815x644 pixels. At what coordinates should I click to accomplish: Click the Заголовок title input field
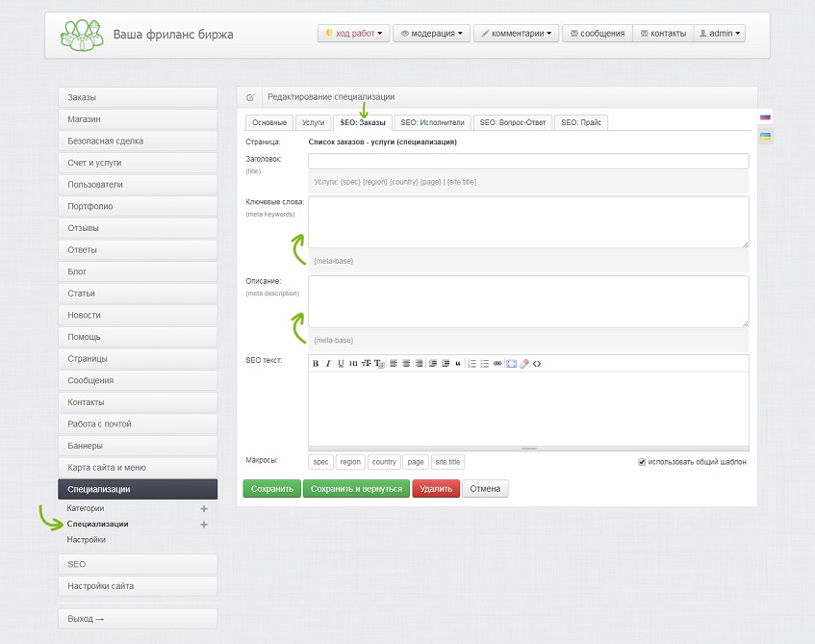[x=528, y=162]
